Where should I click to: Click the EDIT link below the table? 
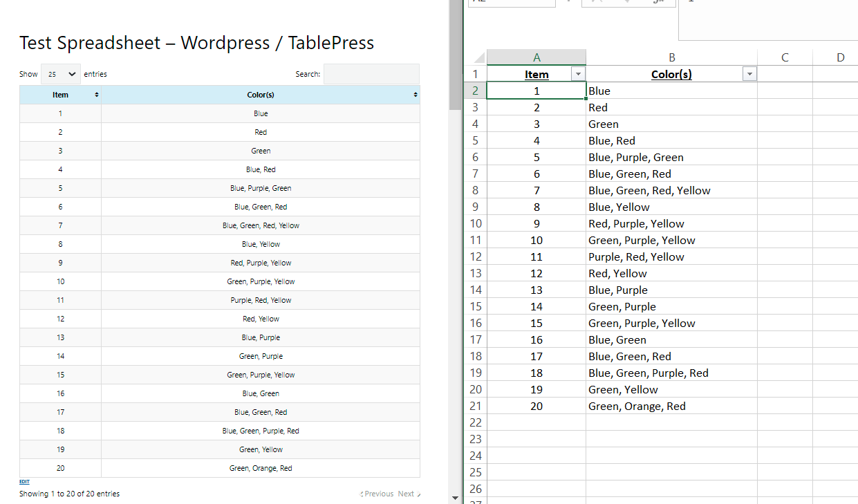click(24, 481)
